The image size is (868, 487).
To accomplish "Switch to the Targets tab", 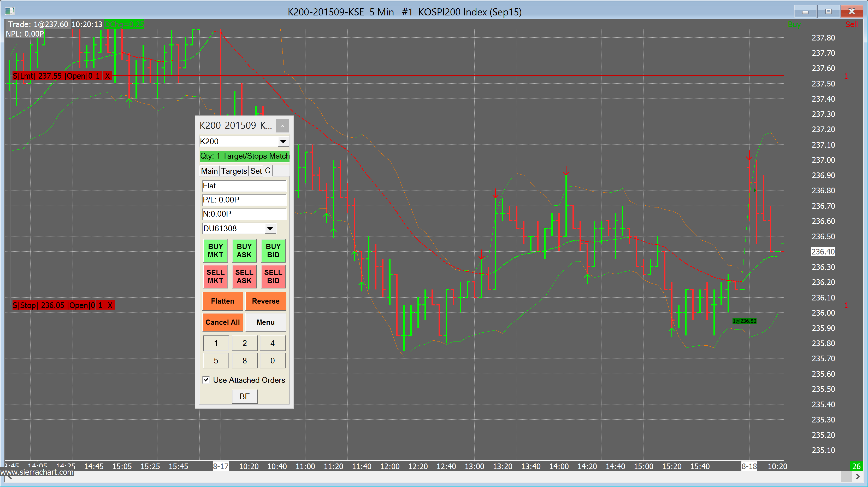I will (234, 171).
